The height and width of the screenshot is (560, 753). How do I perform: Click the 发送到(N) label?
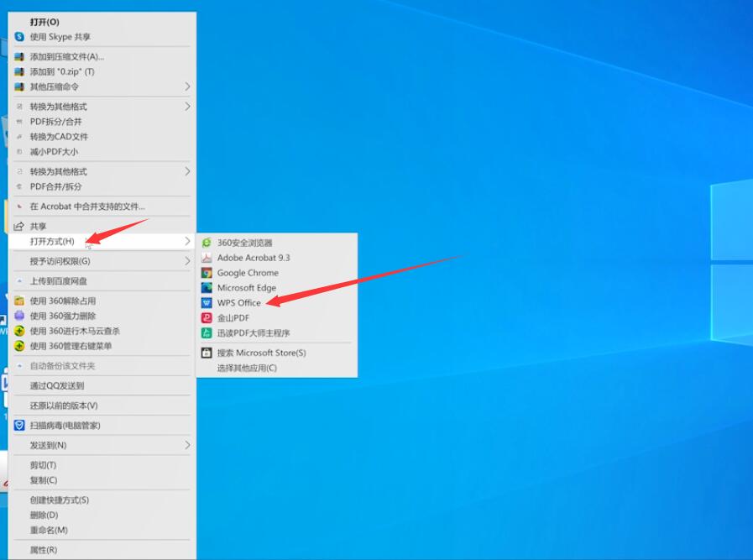(49, 445)
